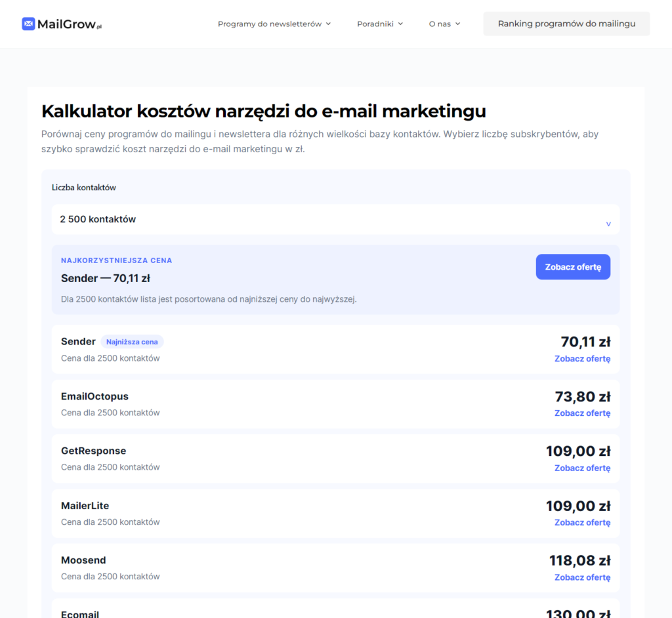
Task: Click dropdown arrow in contacts selector
Action: tap(608, 224)
